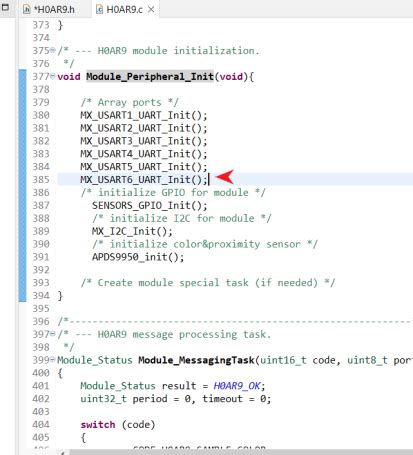
Task: Click the 'switch (code)' statement
Action: tap(118, 425)
